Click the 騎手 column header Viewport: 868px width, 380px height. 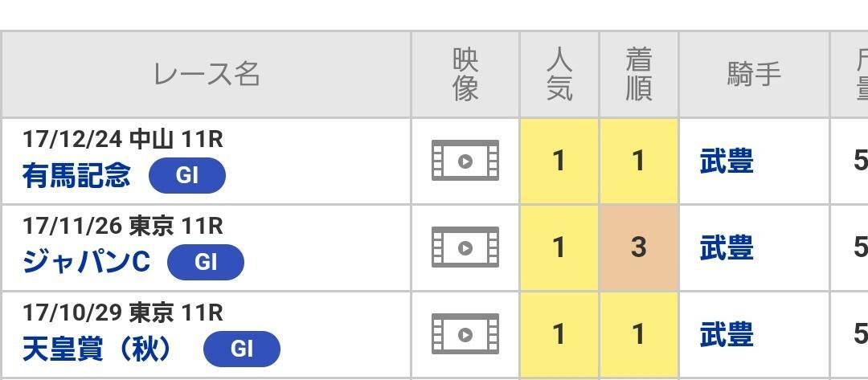[x=753, y=75]
